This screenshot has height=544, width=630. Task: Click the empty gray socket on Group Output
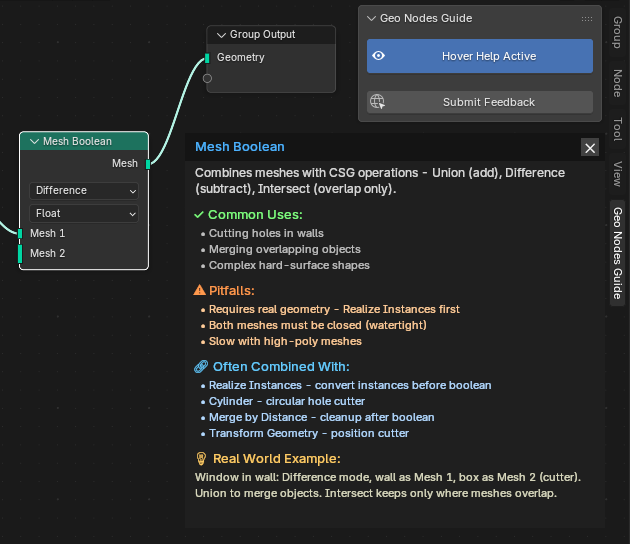click(208, 78)
